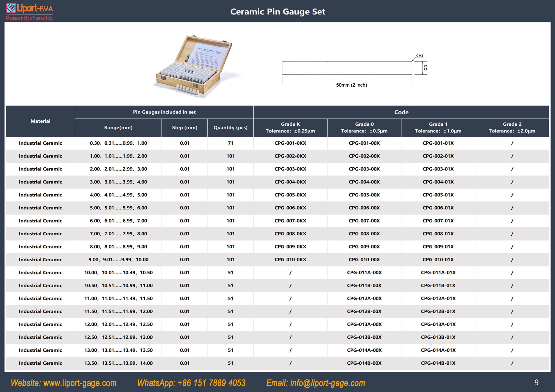The image size is (555, 392).
Task: Click the range cell '6.00, 6.01......6.99, 7.00'
Action: [118, 221]
